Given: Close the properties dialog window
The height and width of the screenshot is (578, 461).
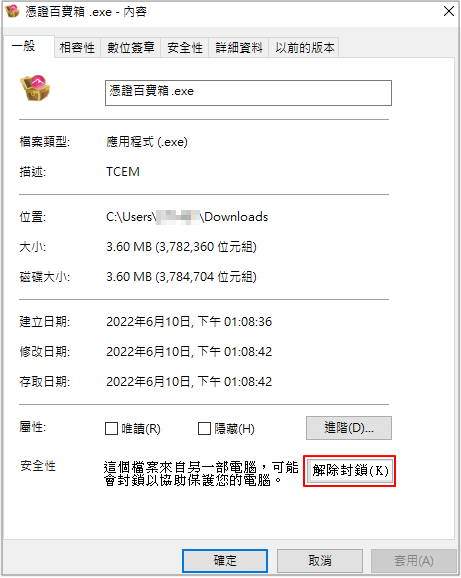Looking at the screenshot, I should (448, 11).
